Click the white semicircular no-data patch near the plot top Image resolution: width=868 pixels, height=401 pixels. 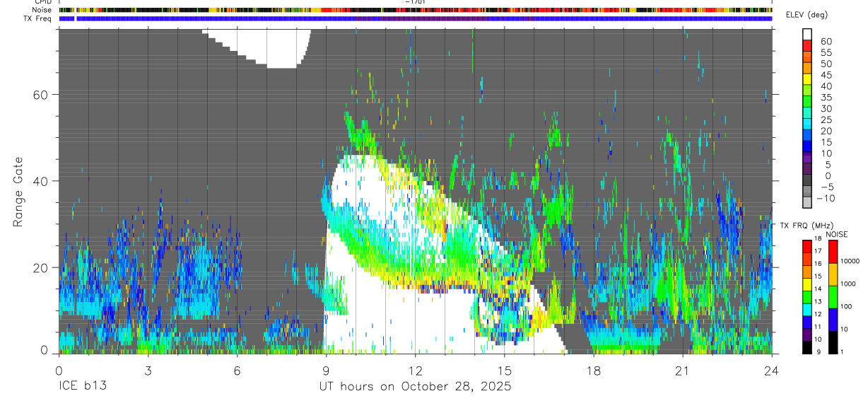pyautogui.click(x=272, y=48)
